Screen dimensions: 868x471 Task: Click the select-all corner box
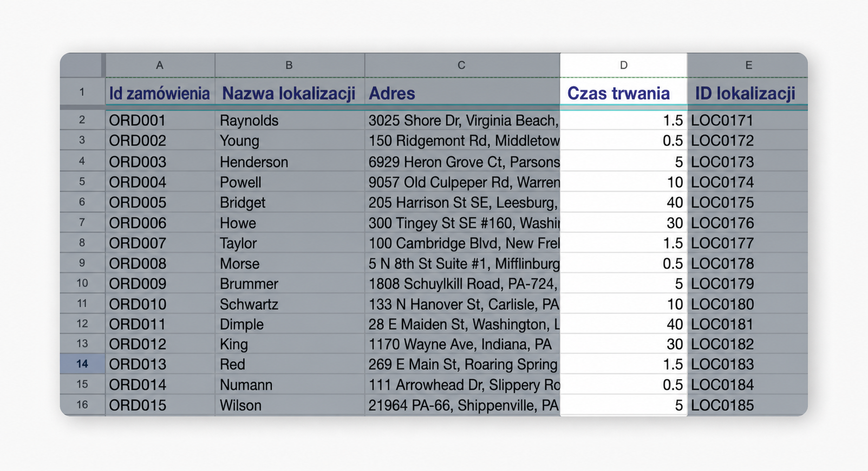(x=82, y=65)
